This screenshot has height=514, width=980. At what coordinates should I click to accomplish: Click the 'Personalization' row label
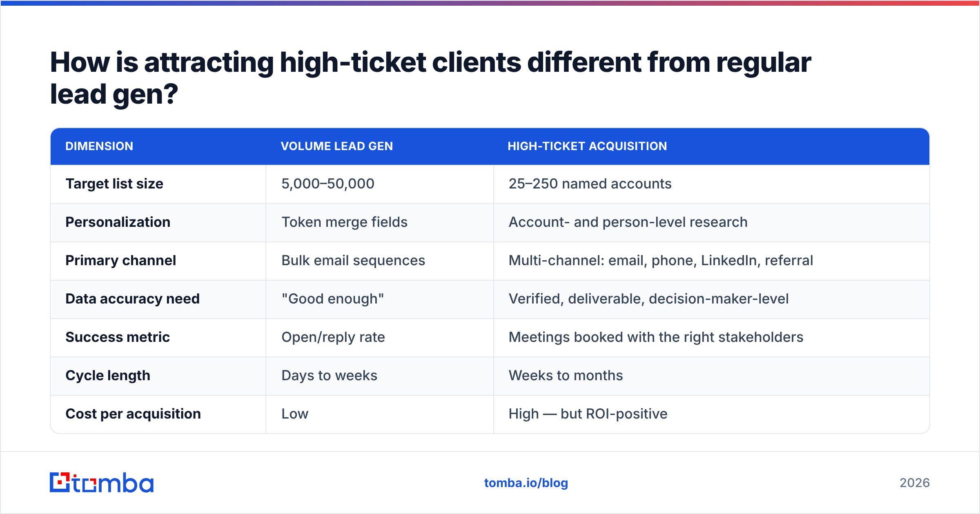pos(118,222)
